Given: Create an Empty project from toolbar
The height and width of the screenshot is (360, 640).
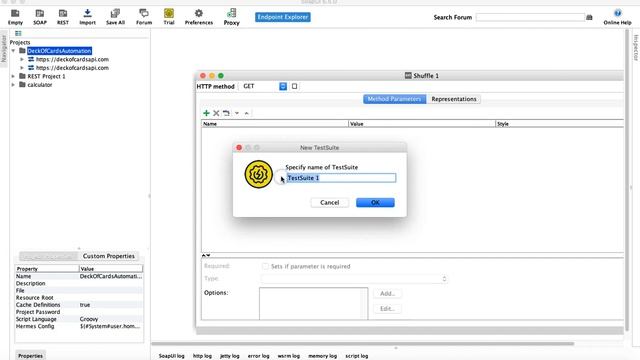Looking at the screenshot, I should pos(15,17).
